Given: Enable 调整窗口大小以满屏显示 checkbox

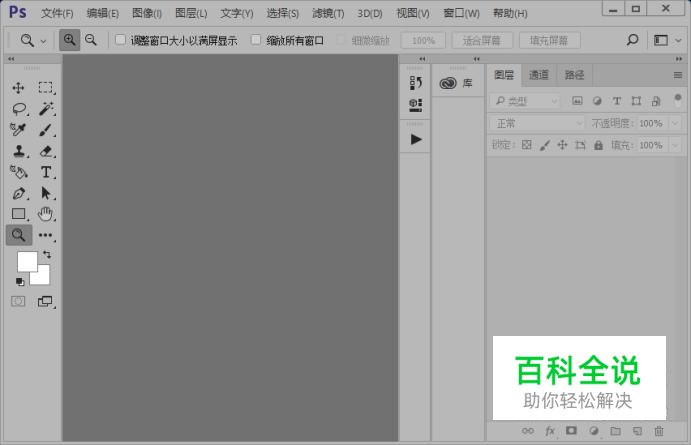Looking at the screenshot, I should click(x=120, y=40).
